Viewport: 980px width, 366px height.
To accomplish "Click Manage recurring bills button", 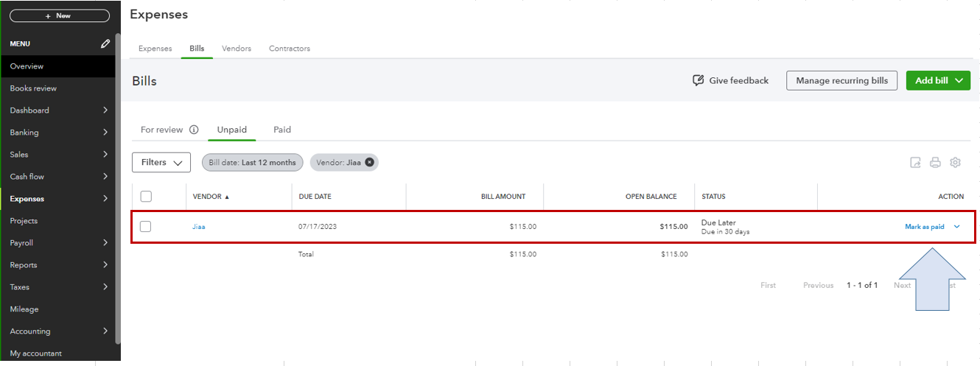I will [841, 80].
